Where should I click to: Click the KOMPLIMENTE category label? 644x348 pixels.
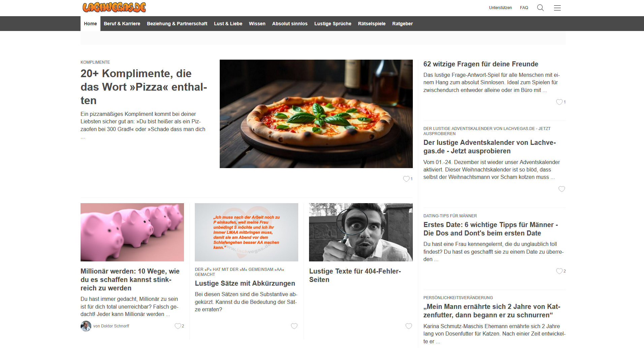pos(95,62)
